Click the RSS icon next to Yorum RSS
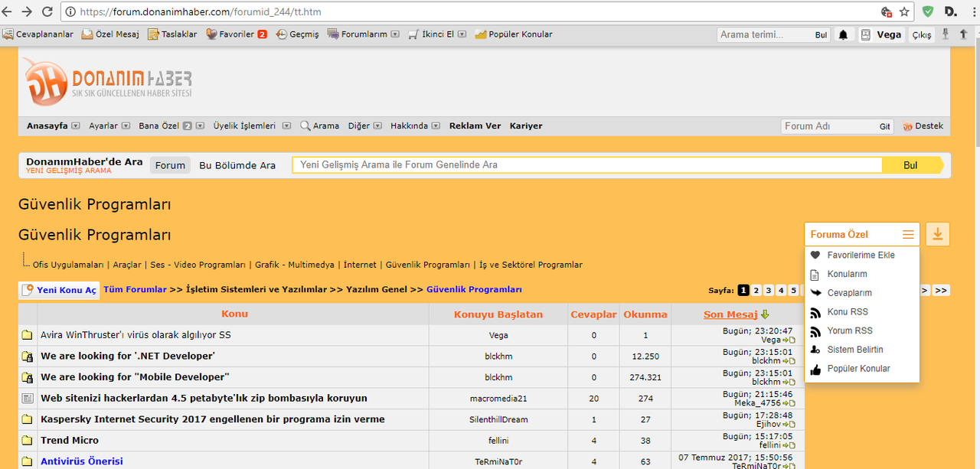This screenshot has height=469, width=980. [x=815, y=331]
